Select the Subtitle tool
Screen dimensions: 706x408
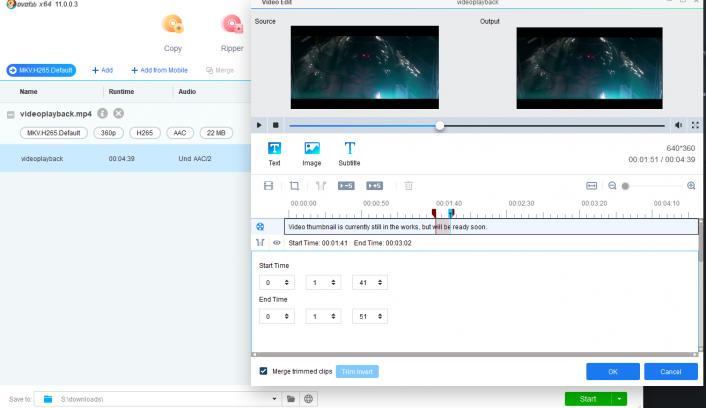coord(349,152)
